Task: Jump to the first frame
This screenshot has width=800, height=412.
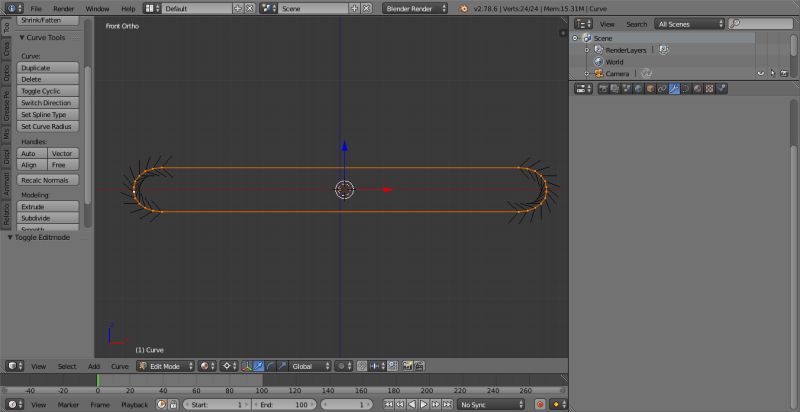Action: click(389, 404)
